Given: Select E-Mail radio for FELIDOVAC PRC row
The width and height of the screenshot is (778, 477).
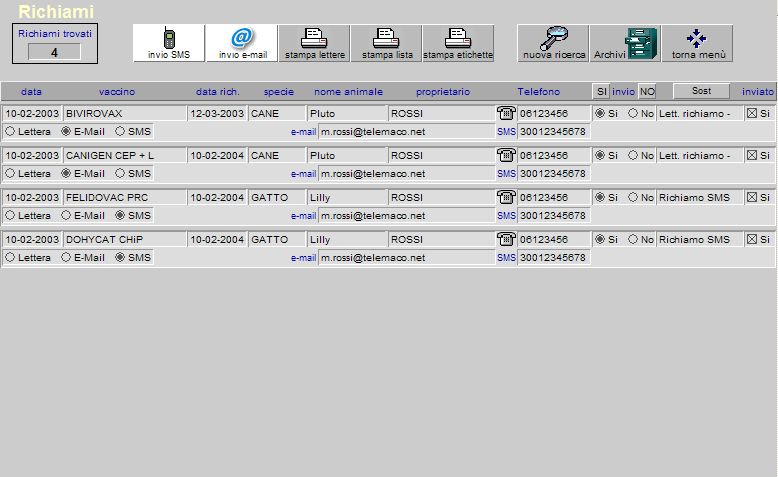Looking at the screenshot, I should pos(66,215).
